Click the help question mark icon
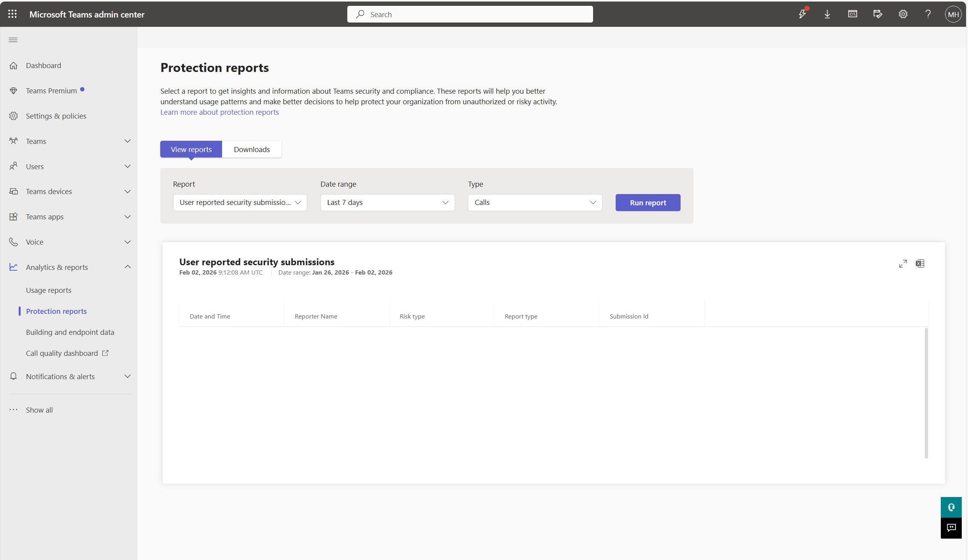This screenshot has width=968, height=560. tap(928, 14)
